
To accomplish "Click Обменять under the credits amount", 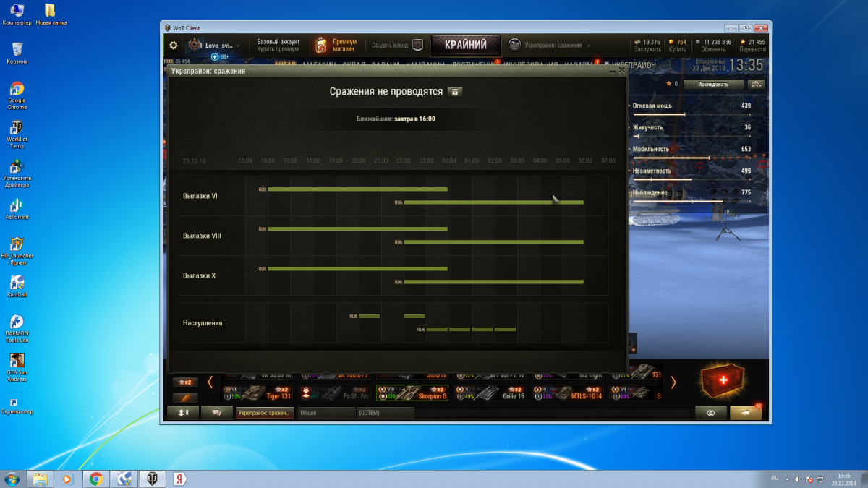I will click(713, 50).
